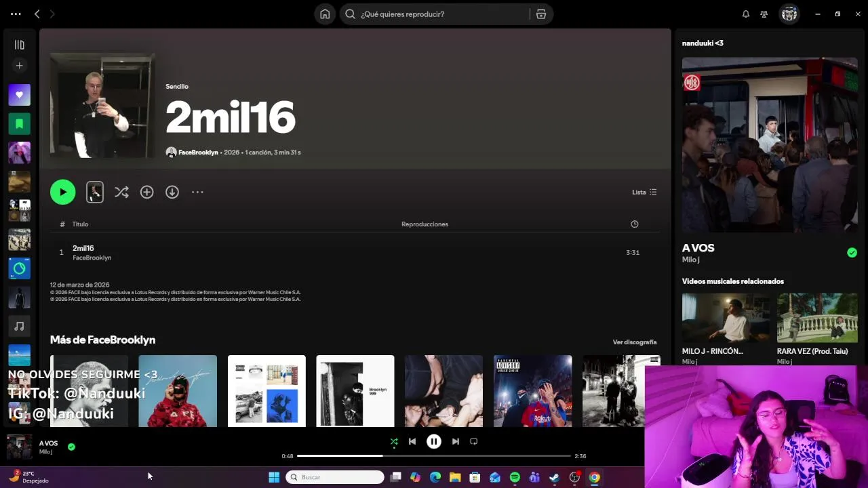
Task: Open the green bookmark Your Episodes item
Action: pyautogui.click(x=19, y=124)
